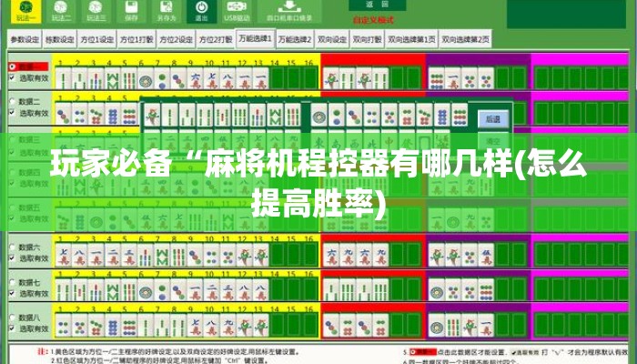Click the 另存为 save-as icon
The height and width of the screenshot is (364, 637).
(167, 11)
